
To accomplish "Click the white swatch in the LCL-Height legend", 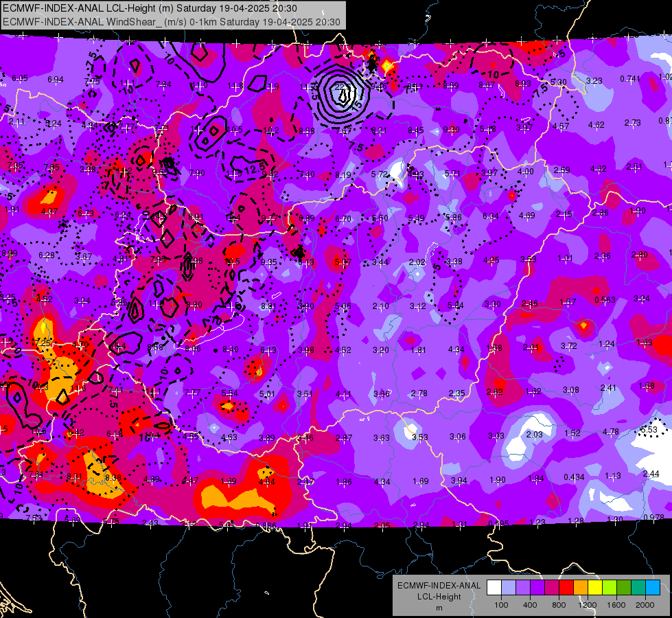I will [494, 587].
